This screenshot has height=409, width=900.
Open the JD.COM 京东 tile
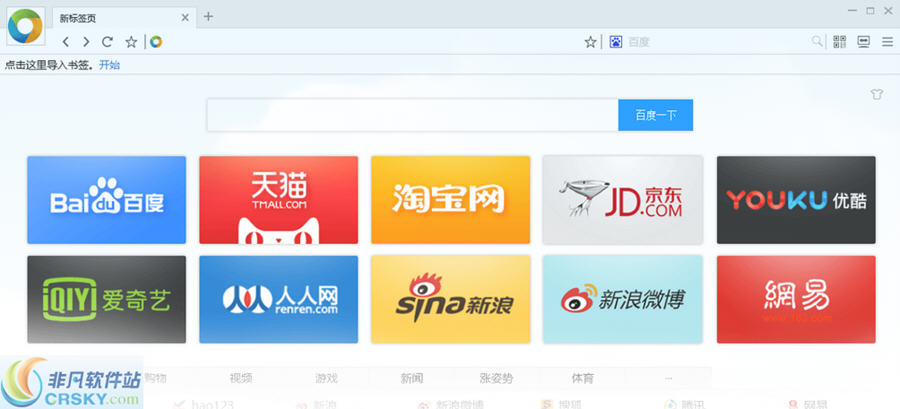pyautogui.click(x=623, y=200)
